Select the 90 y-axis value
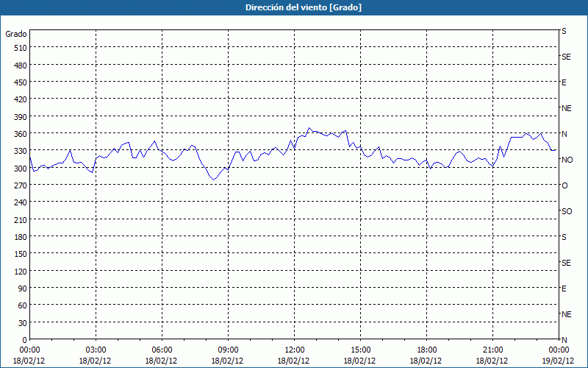588x368 pixels. tap(23, 289)
